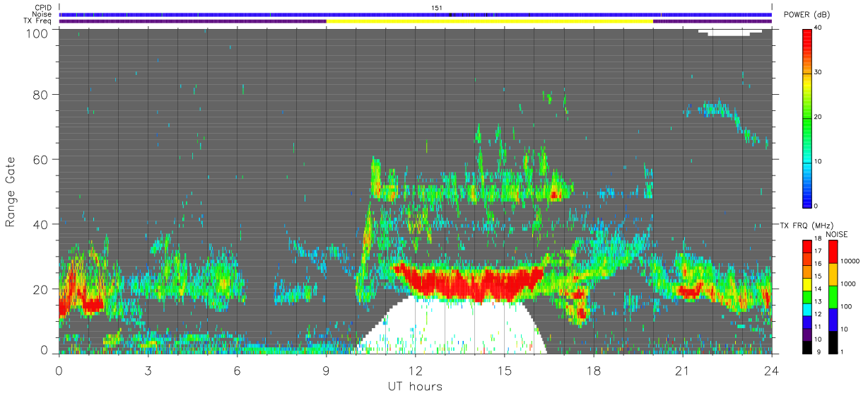The height and width of the screenshot is (401, 868).
Task: Click the red high-power band near 14 UT
Action: click(474, 283)
